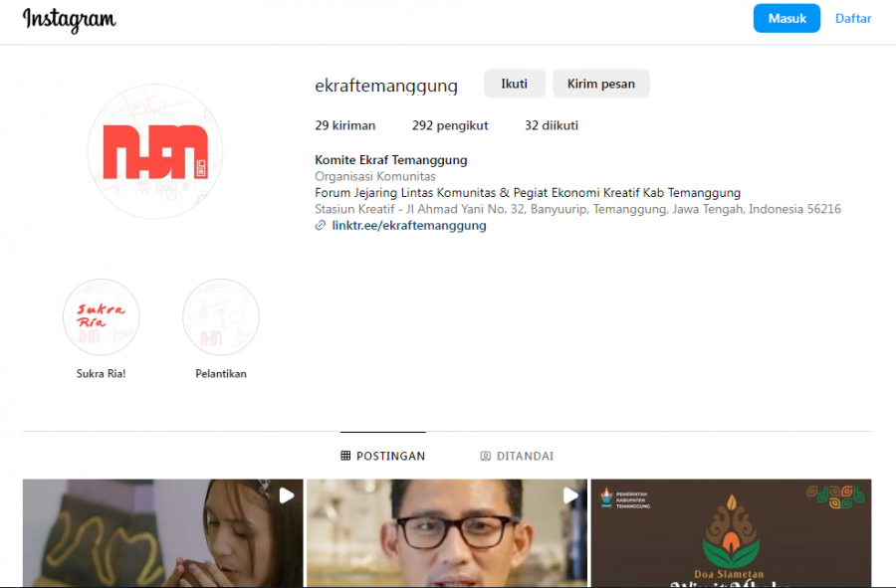Open the Sukra Ria! story highlight

click(102, 317)
